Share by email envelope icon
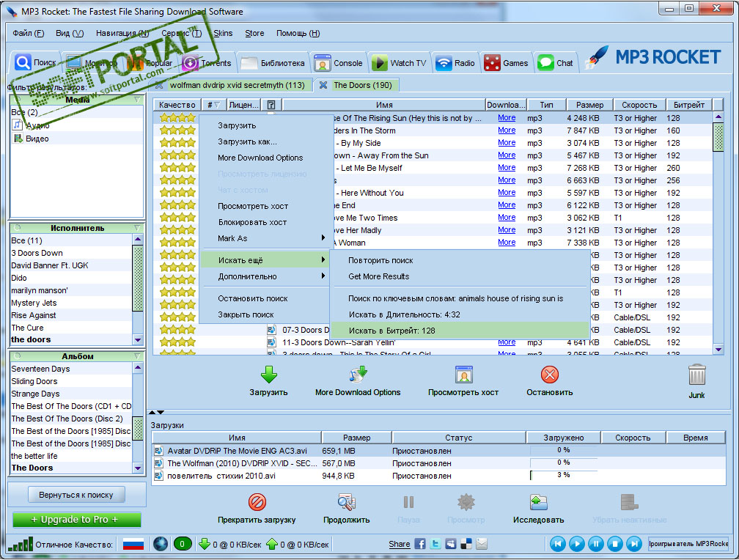Viewport: 739px width, 560px height. 482,544
